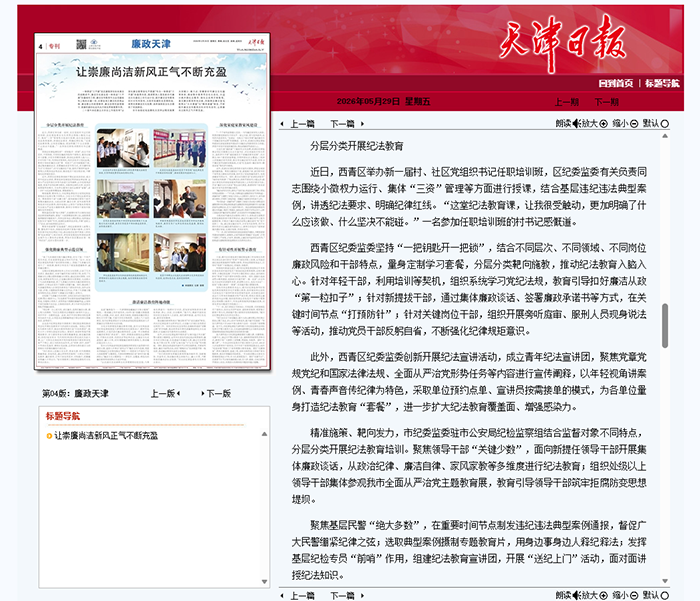The width and height of the screenshot is (700, 601).
Task: Click the page thumbnail headline 让崇廉尚洁新风正气不断充盈
Action: point(151,72)
